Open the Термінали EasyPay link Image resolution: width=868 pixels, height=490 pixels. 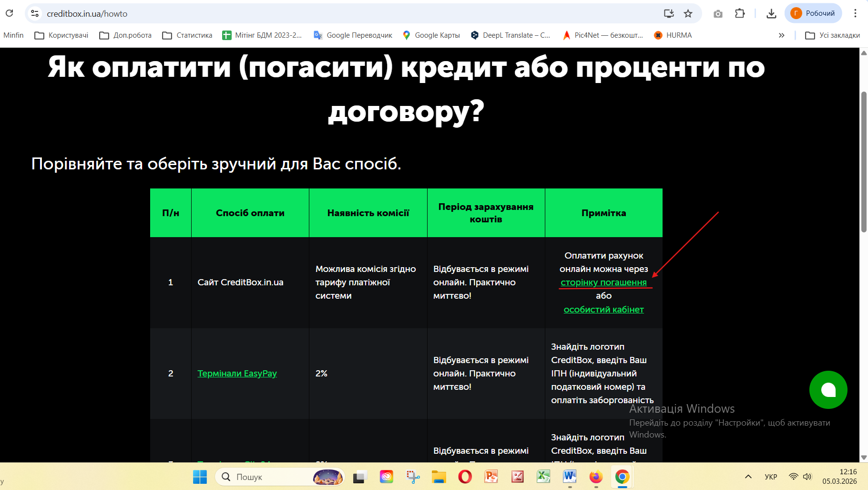[x=237, y=374]
